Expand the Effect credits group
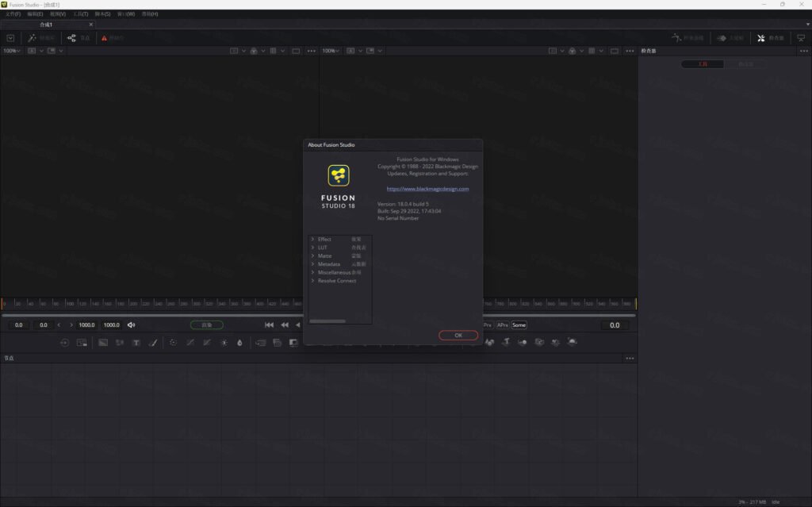The width and height of the screenshot is (812, 507). click(x=312, y=239)
